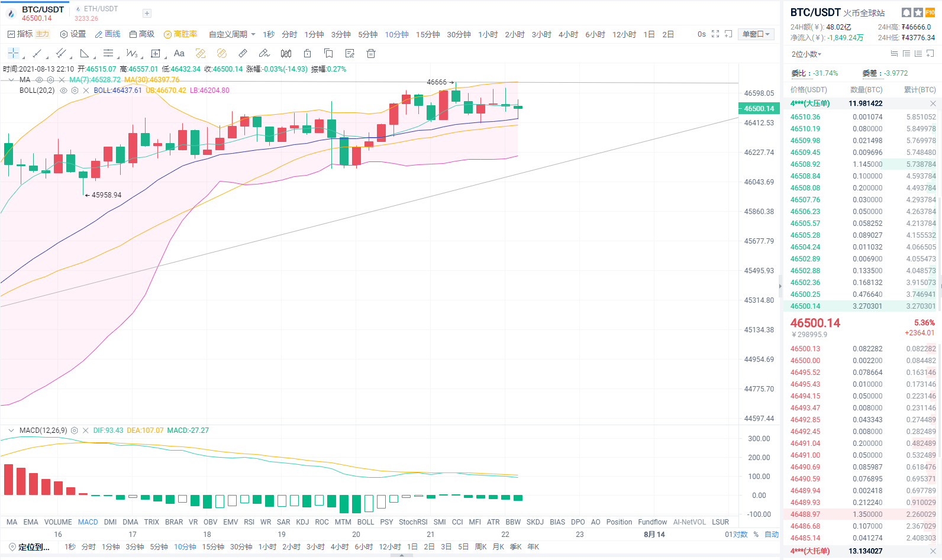Open the 2 decimals precision dropdown
Screen dimensions: 942x560
pos(806,54)
